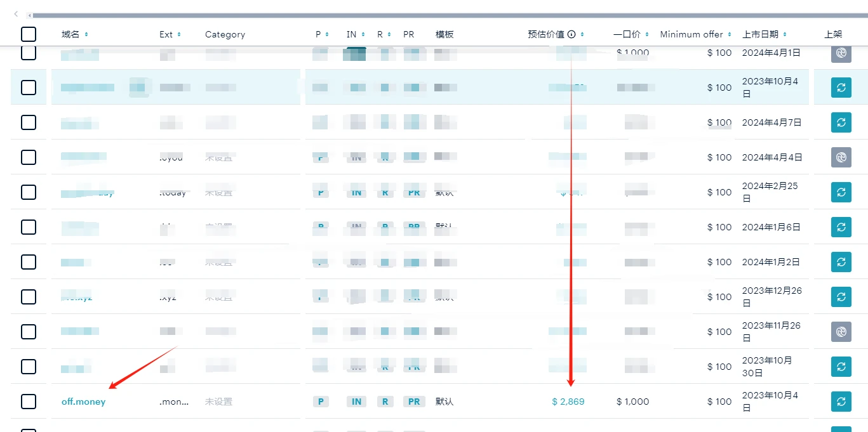Click the sync icon in off.money row
This screenshot has width=868, height=432.
pyautogui.click(x=841, y=402)
